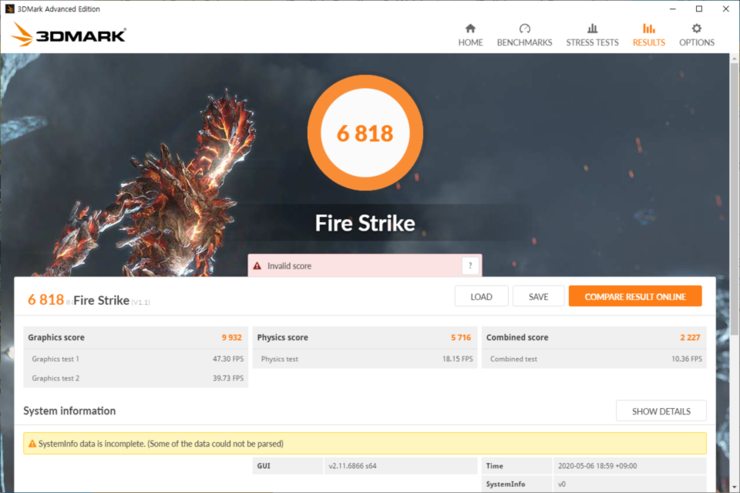
Task: Click the Fire Strike title heading
Action: (x=365, y=223)
